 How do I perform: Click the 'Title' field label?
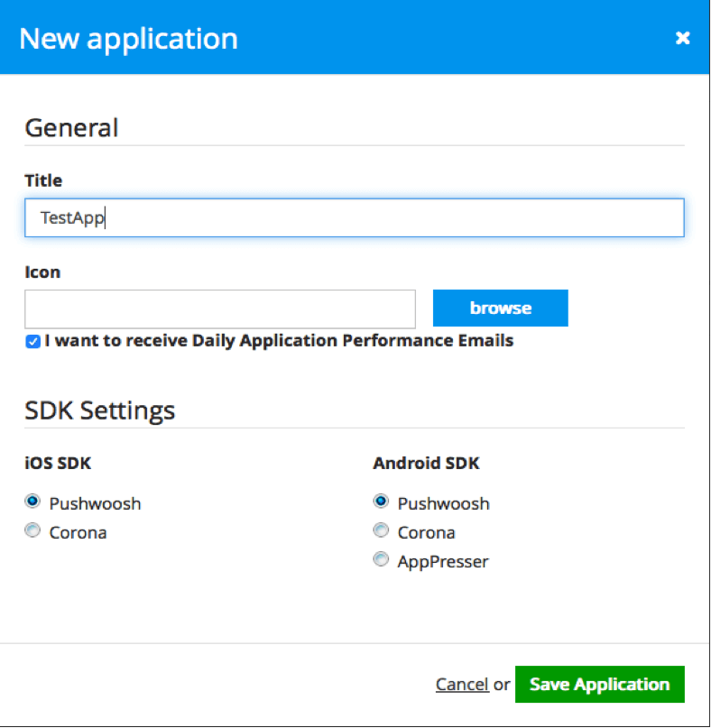coord(43,180)
